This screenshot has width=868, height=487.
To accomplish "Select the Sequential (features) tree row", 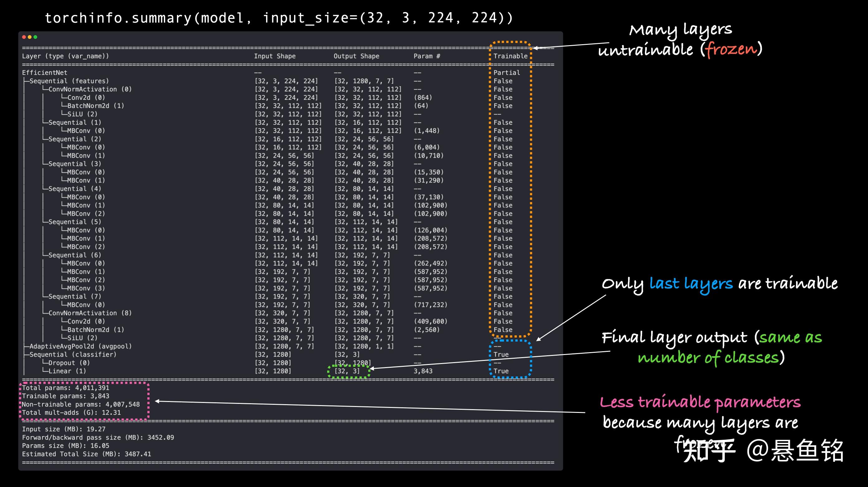I will pyautogui.click(x=69, y=81).
